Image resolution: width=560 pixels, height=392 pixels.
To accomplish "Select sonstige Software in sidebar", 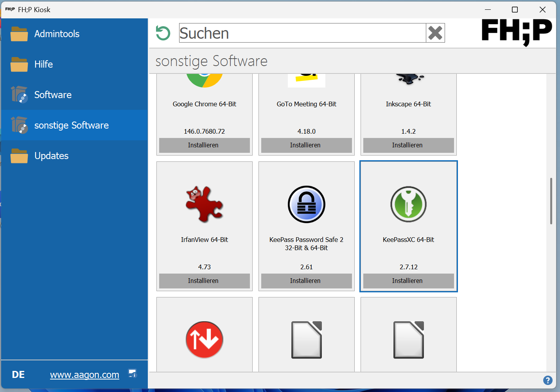I will 71,125.
